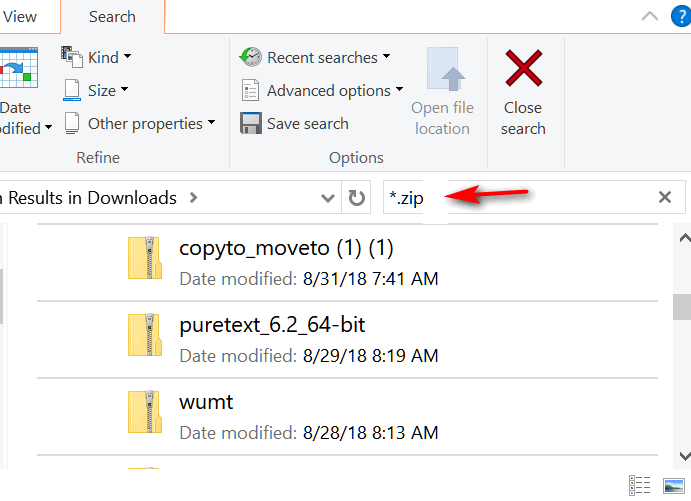
Task: Click the Close search label
Action: (x=523, y=118)
